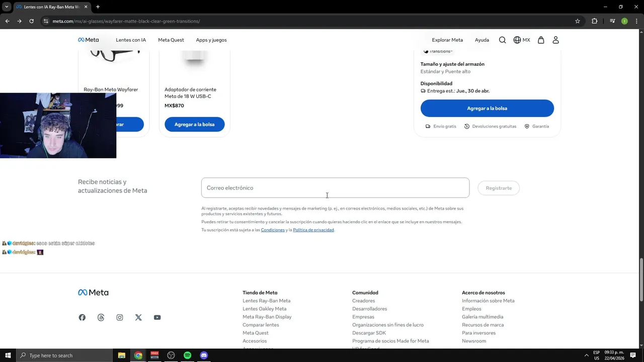
Task: Open Meta's Threads icon in footer
Action: (101, 317)
